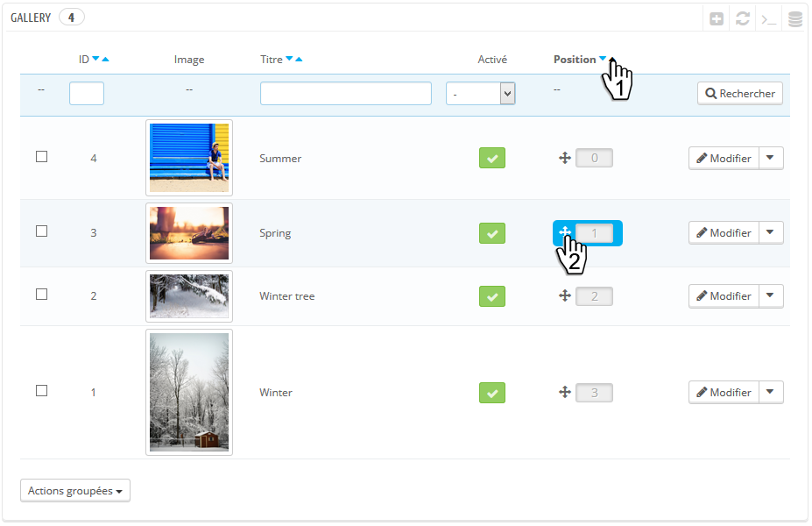Open the Winter tree image thumbnail

click(x=189, y=296)
